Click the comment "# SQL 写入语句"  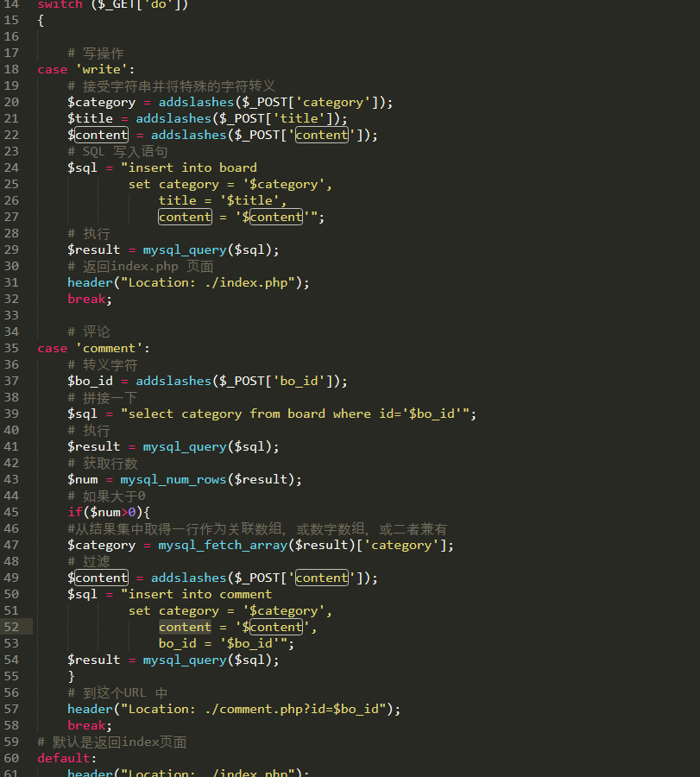(x=118, y=151)
